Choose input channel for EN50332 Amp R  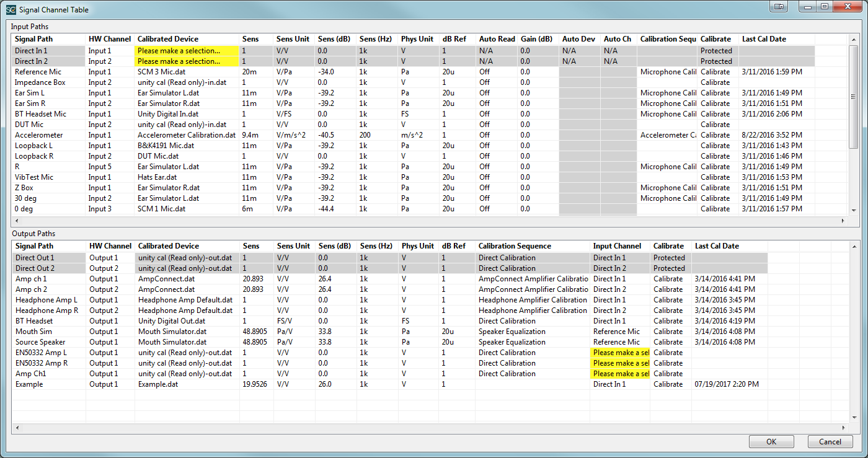pyautogui.click(x=620, y=363)
